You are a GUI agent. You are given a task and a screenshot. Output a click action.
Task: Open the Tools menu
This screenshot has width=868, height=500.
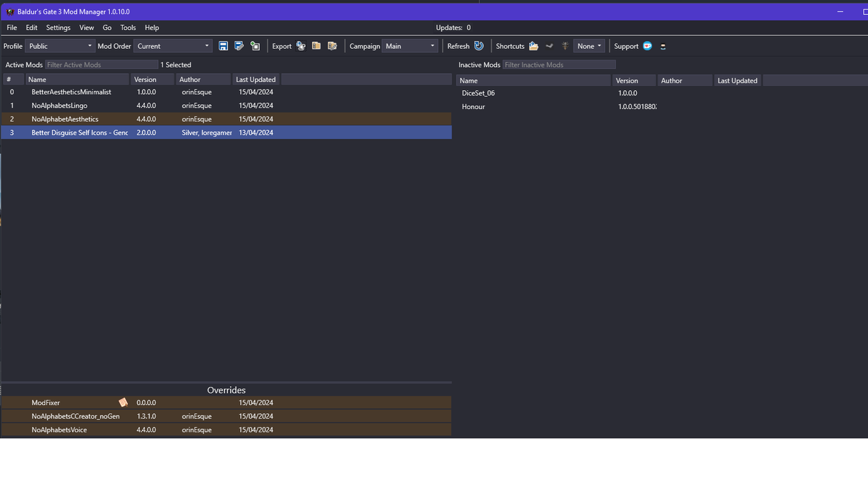[x=128, y=28]
